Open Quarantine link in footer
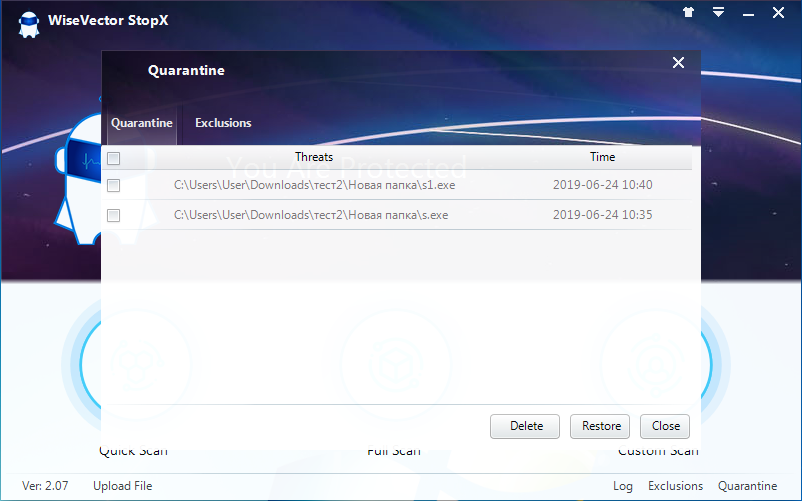The height and width of the screenshot is (501, 802). coord(747,486)
